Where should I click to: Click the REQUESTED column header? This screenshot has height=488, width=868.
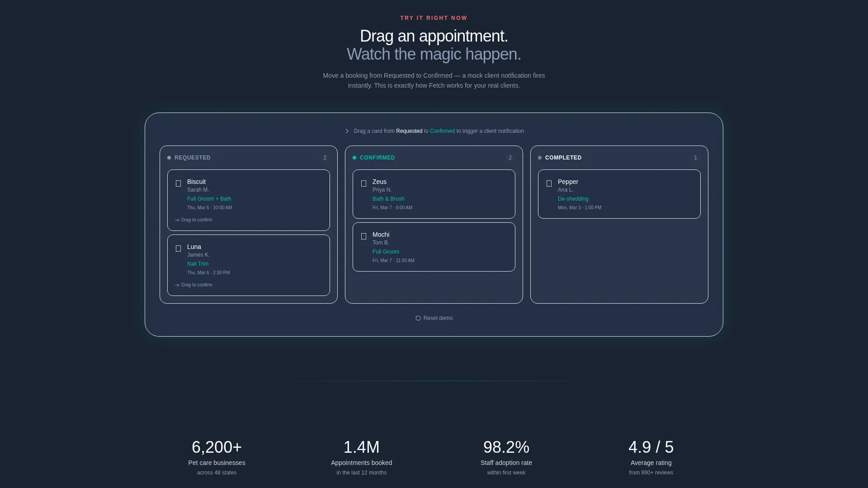[193, 158]
